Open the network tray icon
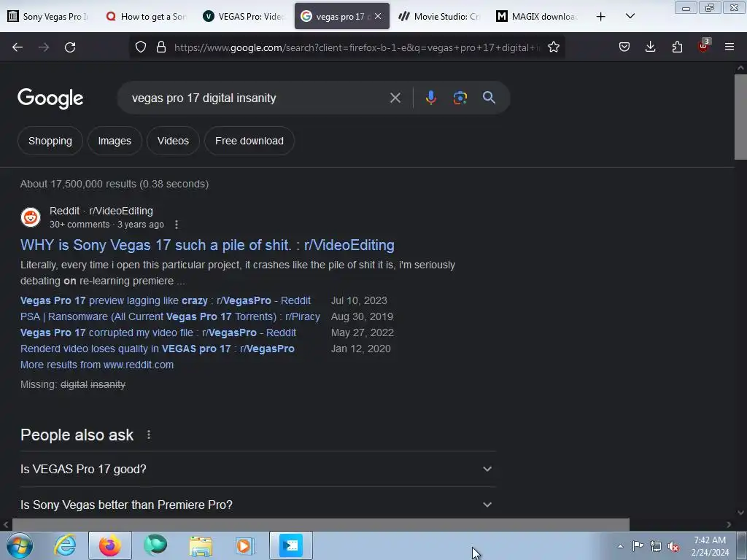The width and height of the screenshot is (747, 560). click(x=656, y=546)
